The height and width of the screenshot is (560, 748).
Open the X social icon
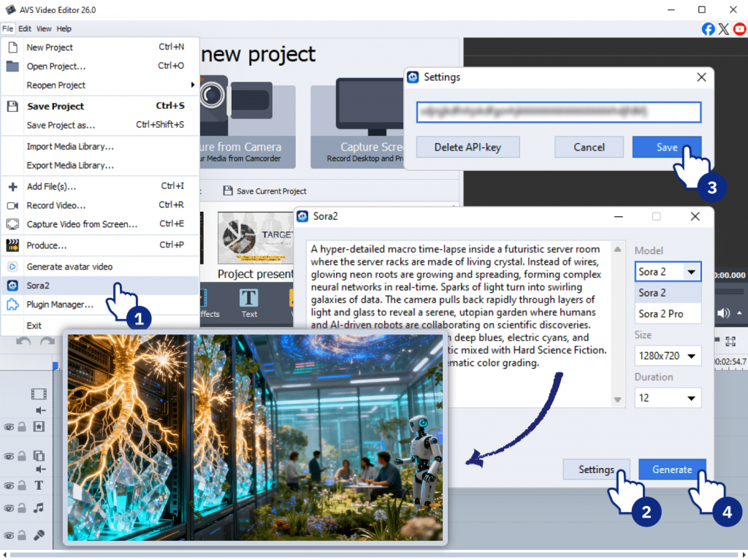724,29
